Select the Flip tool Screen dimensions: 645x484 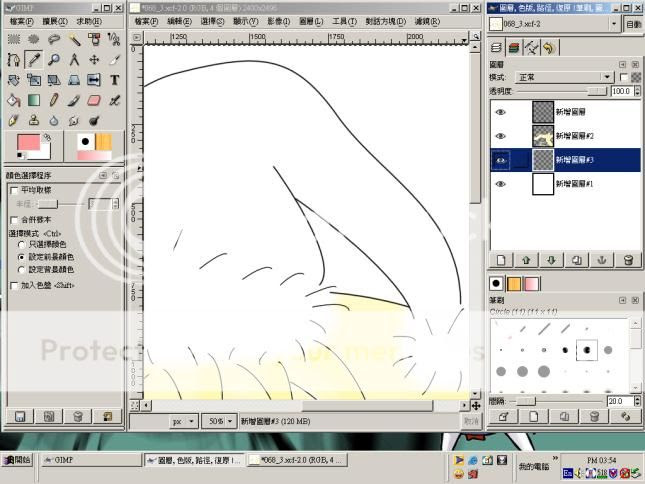94,80
